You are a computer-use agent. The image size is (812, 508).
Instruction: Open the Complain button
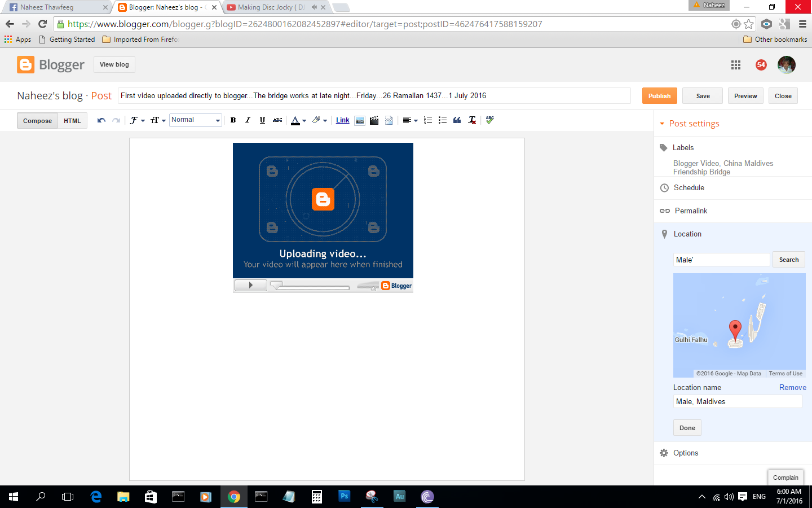point(785,478)
